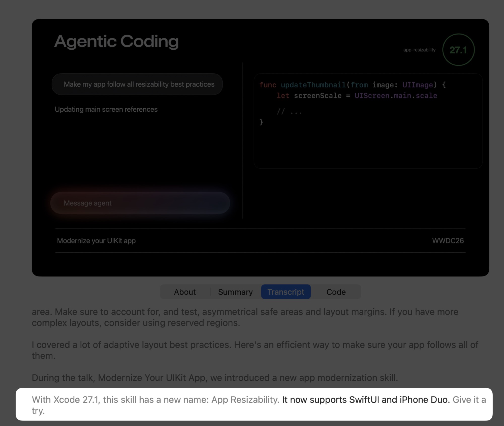Open the Code tab

pyautogui.click(x=336, y=292)
